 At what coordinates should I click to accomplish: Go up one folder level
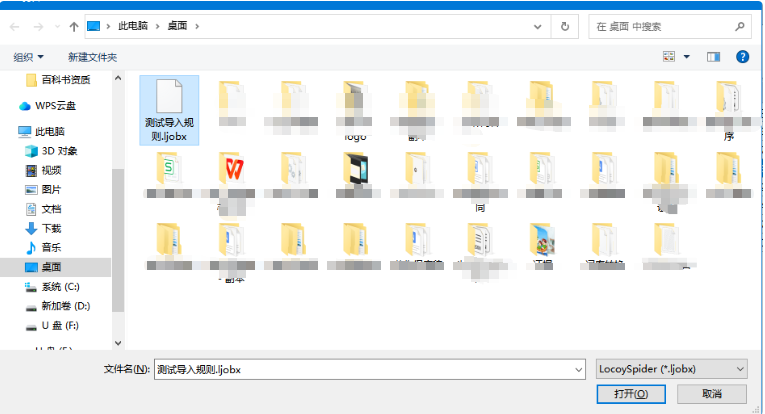point(74,27)
